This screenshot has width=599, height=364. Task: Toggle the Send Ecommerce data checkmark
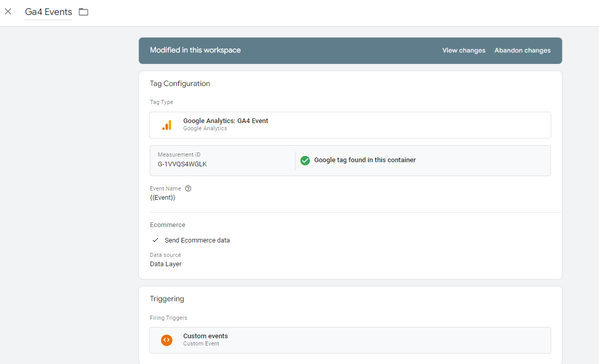[x=156, y=240]
